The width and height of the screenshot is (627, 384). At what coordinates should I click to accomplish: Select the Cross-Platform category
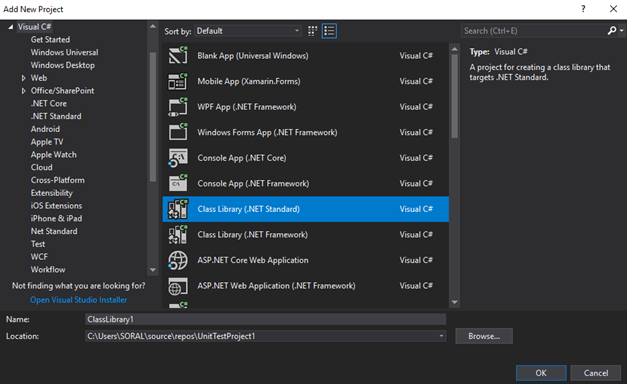pyautogui.click(x=58, y=180)
